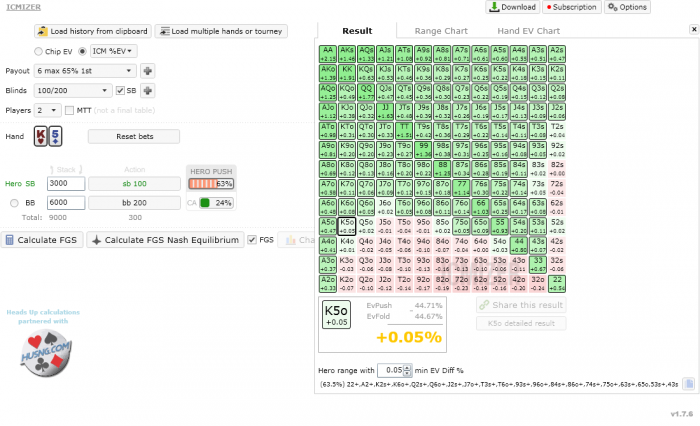Image resolution: width=700 pixels, height=426 pixels.
Task: Click the Share this result button
Action: [521, 305]
